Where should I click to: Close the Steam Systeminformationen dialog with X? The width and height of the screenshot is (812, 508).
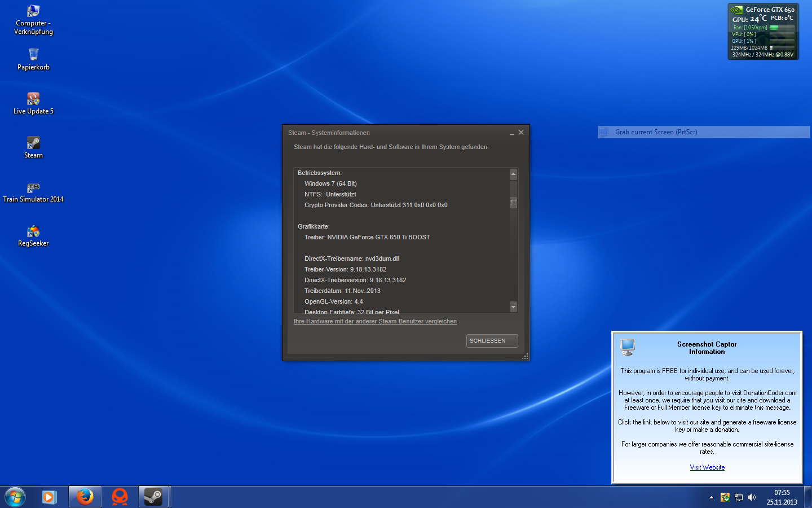(x=521, y=133)
